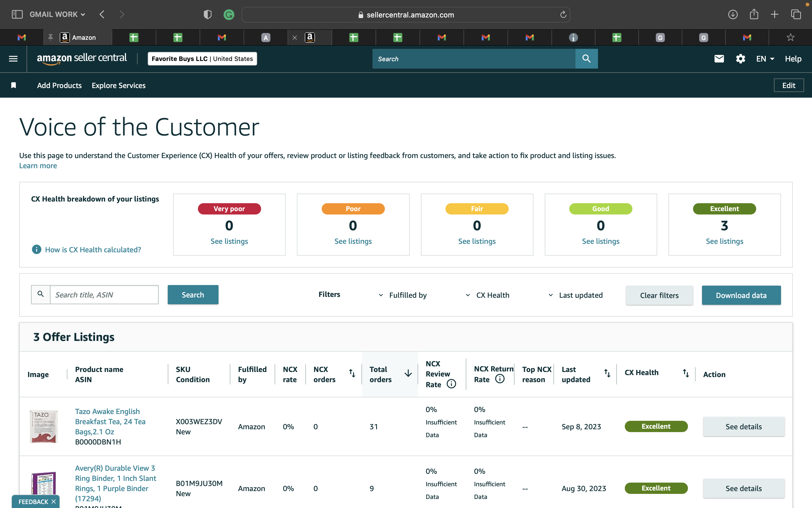Click NCX Return Rate info icon
The image size is (812, 508).
tap(500, 379)
